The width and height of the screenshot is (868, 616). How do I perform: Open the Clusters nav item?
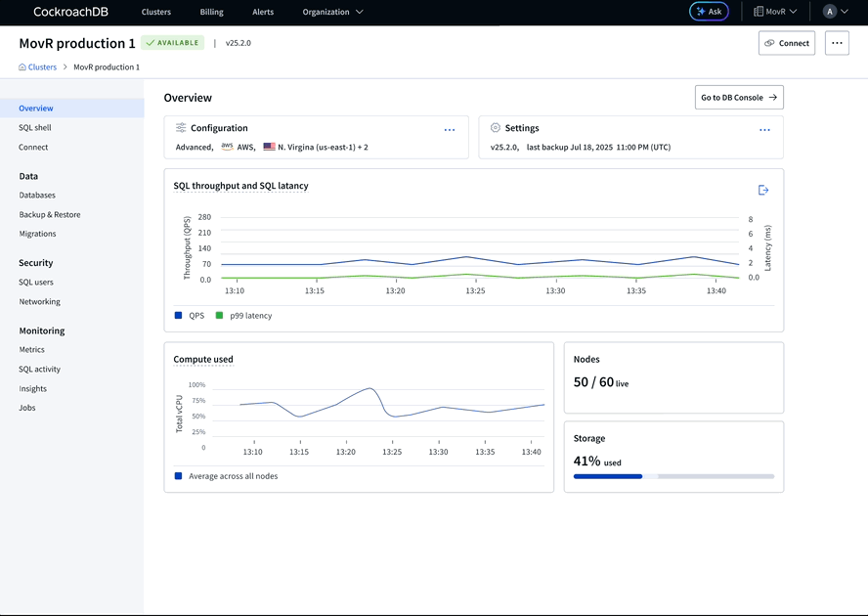(x=156, y=12)
